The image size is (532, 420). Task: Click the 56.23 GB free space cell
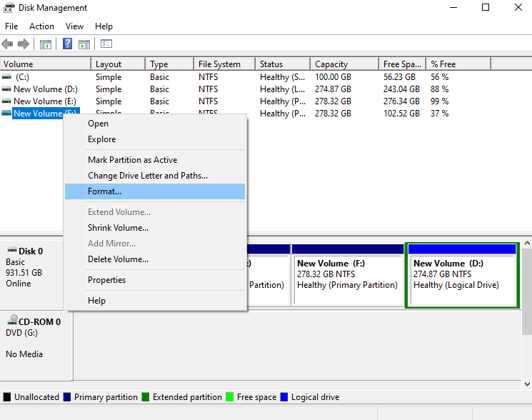pos(399,77)
